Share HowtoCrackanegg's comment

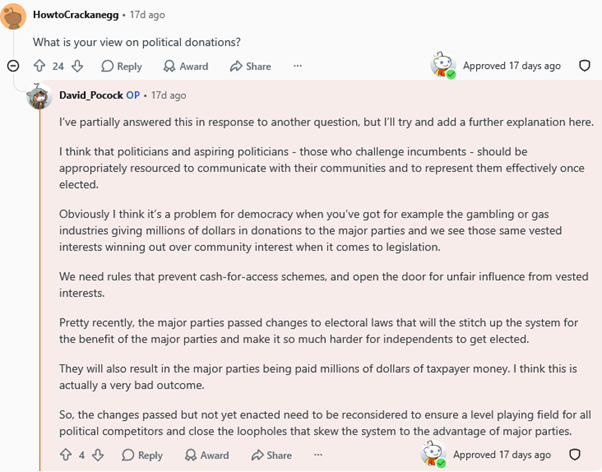pyautogui.click(x=250, y=66)
